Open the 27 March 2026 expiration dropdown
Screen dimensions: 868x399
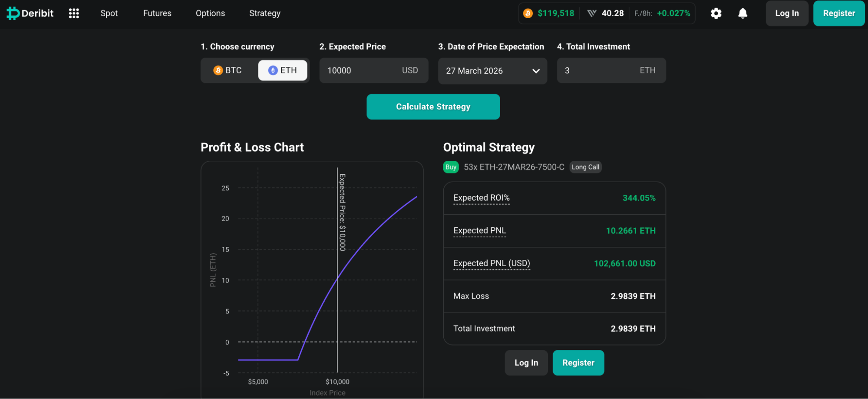point(492,70)
